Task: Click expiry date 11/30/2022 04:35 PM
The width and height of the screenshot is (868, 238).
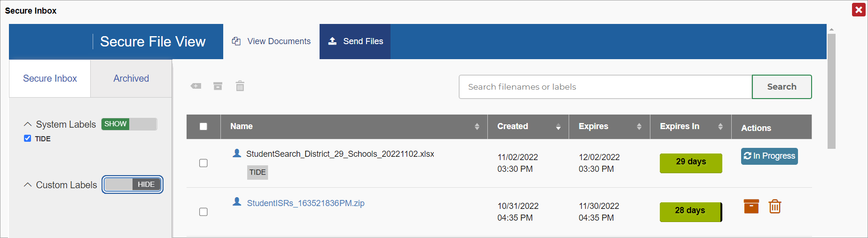Action: (x=599, y=212)
